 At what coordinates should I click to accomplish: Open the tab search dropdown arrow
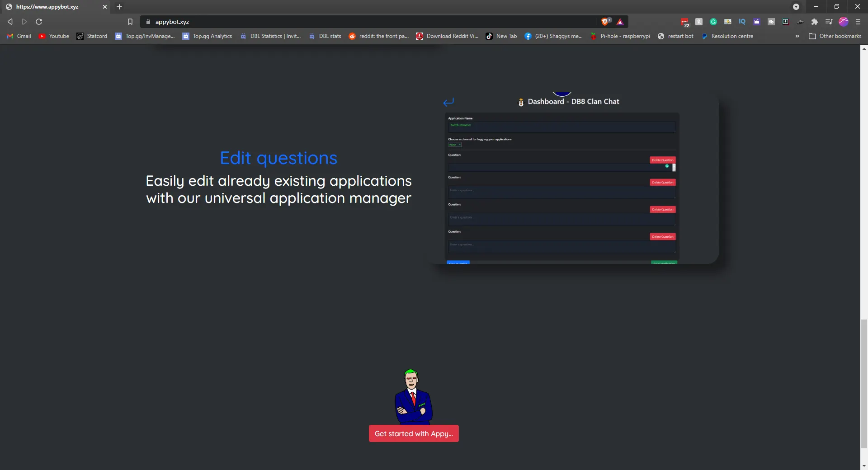click(796, 7)
